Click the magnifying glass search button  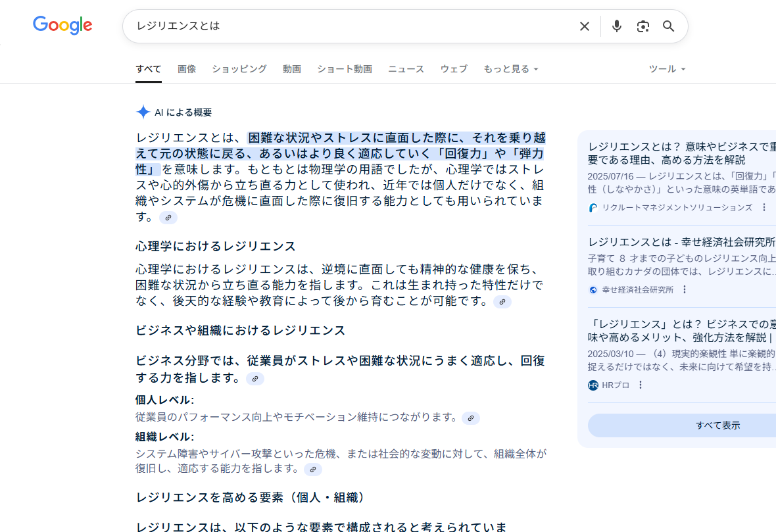point(668,26)
